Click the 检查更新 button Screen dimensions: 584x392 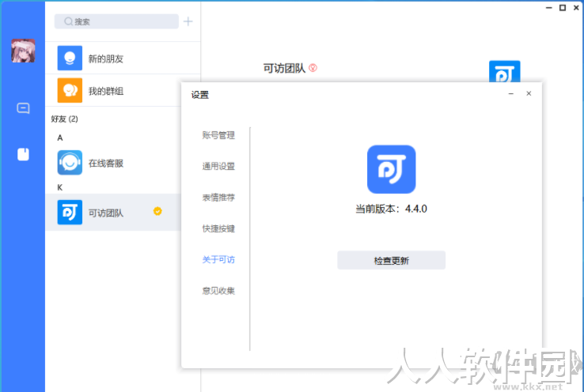tap(392, 260)
